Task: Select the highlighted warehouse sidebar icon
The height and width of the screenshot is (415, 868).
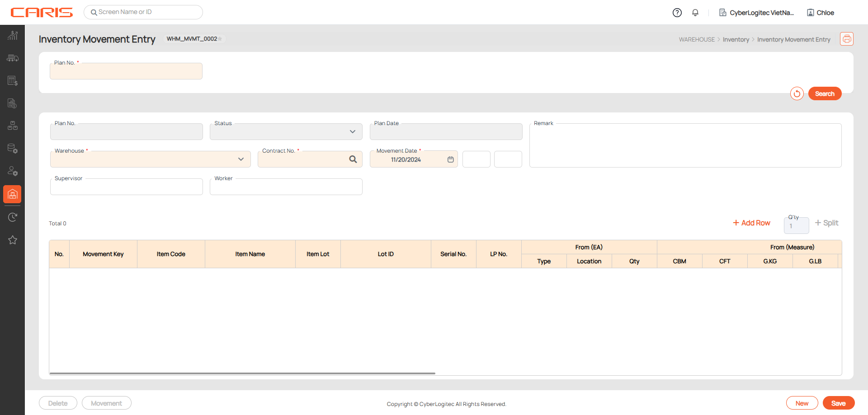Action: click(x=13, y=194)
